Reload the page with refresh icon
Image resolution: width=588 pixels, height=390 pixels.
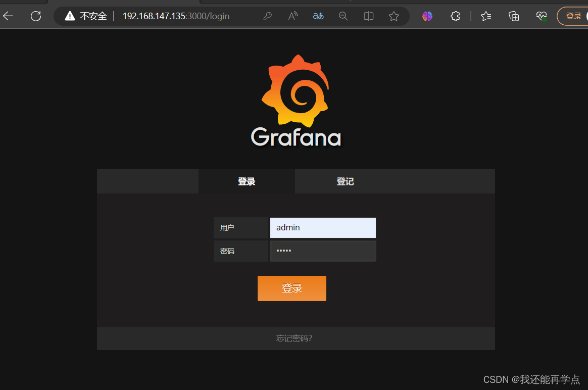pyautogui.click(x=36, y=16)
